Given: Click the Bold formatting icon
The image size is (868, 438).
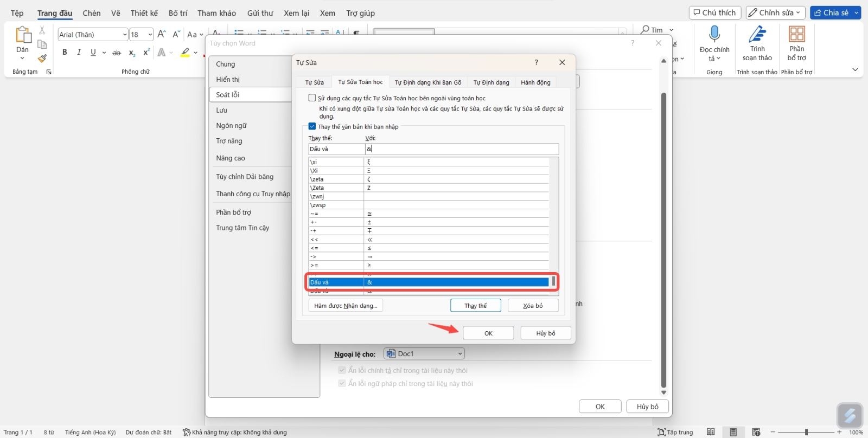Looking at the screenshot, I should pyautogui.click(x=65, y=52).
